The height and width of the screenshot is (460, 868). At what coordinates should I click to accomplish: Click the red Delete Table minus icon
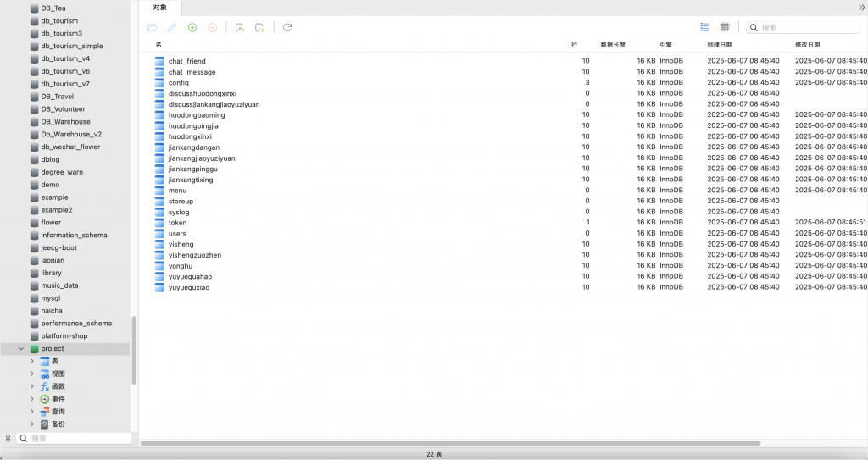click(x=213, y=28)
